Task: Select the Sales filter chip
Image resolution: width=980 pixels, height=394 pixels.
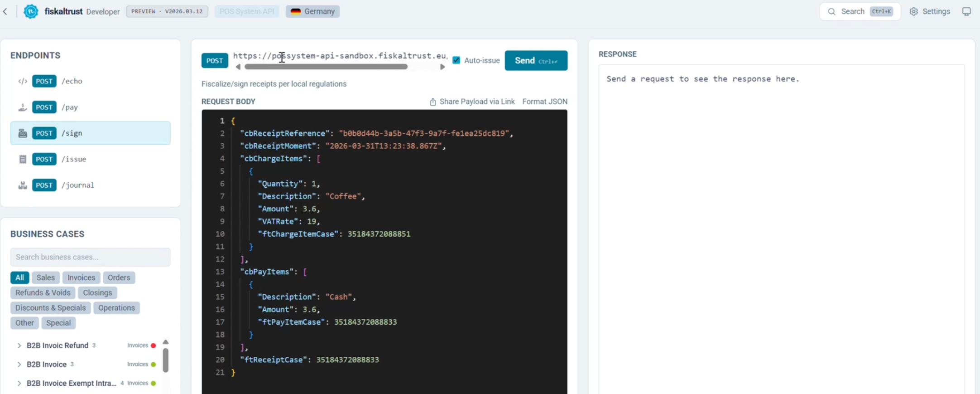Action: 45,277
